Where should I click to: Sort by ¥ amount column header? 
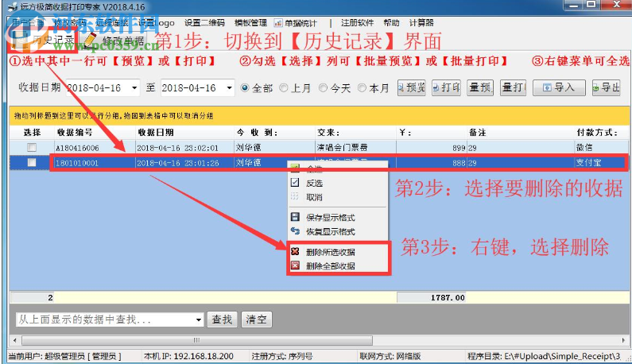[432, 132]
